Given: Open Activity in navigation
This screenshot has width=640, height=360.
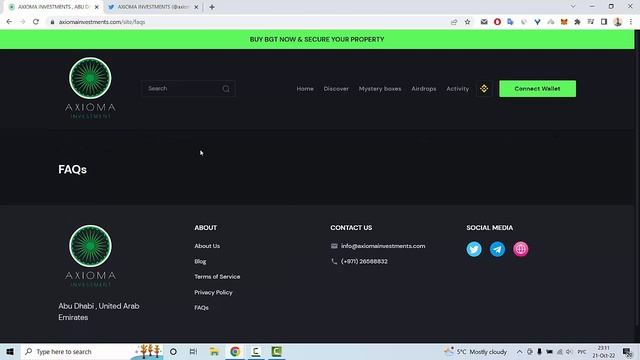Looking at the screenshot, I should [458, 89].
